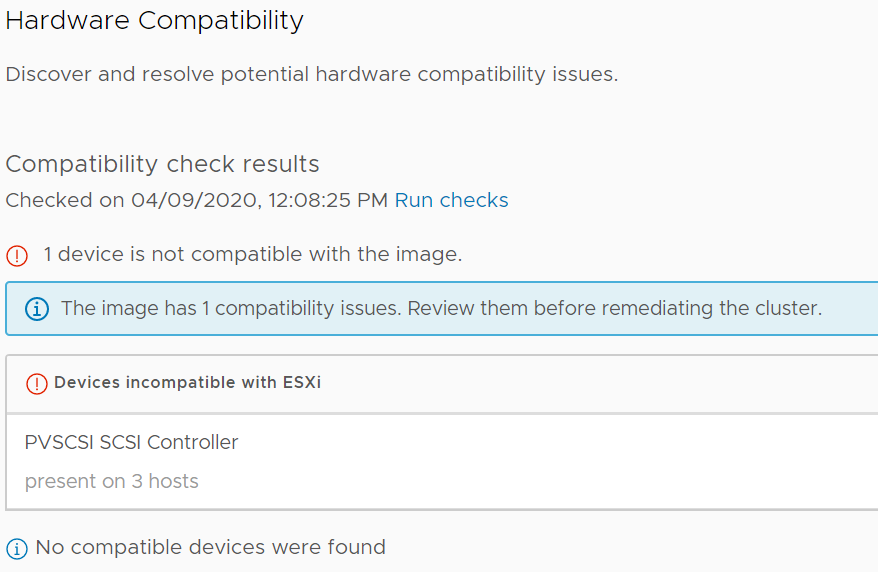Viewport: 878px width, 572px height.
Task: Click the 'No compatible devices were found' text
Action: tap(210, 547)
